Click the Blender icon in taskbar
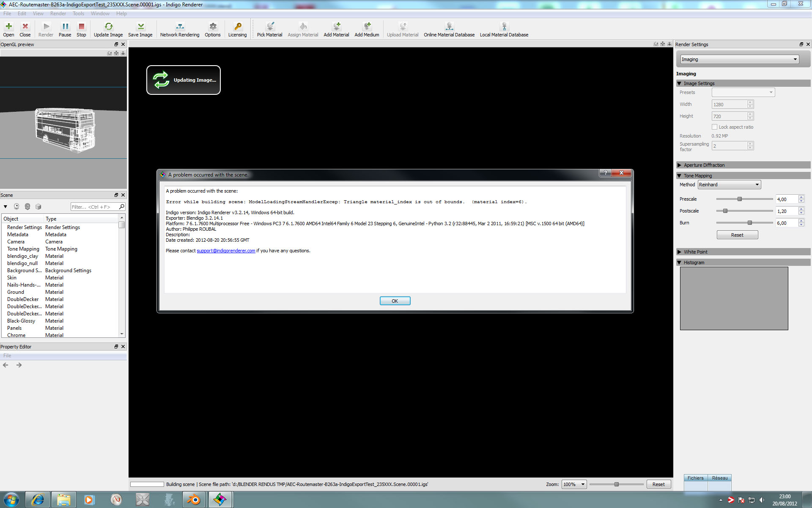812x508 pixels. pyautogui.click(x=194, y=500)
